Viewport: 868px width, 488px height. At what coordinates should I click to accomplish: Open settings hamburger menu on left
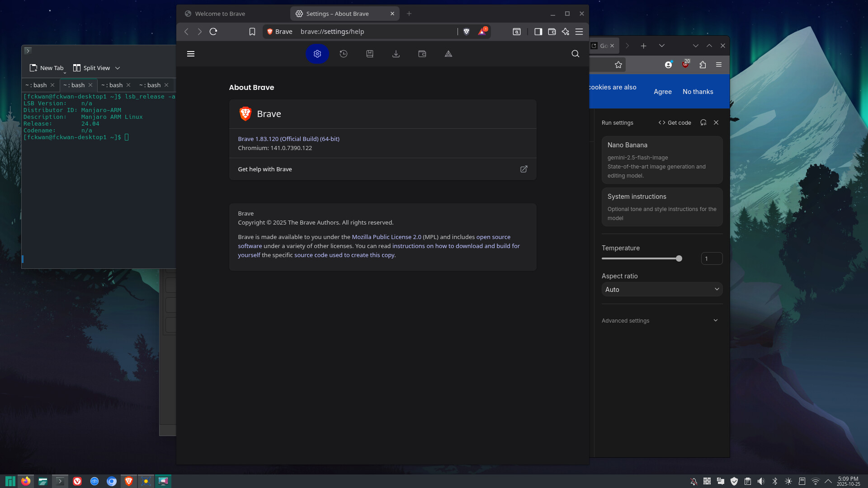191,54
